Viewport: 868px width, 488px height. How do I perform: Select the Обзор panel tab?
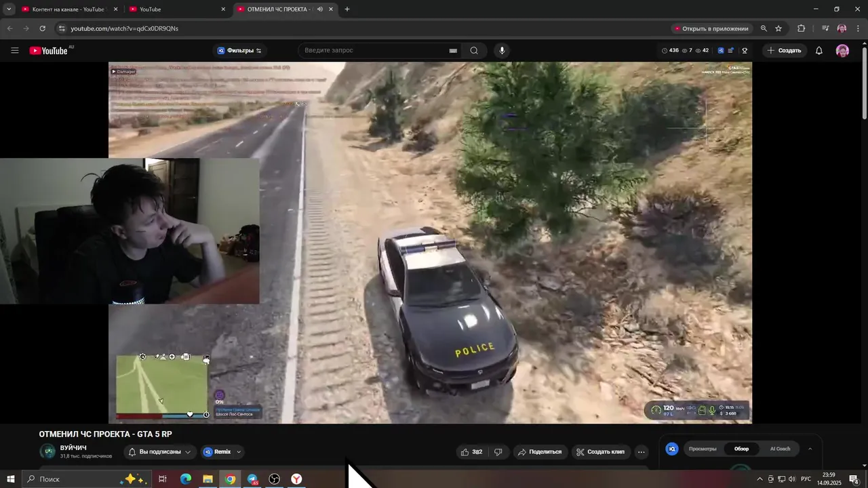[742, 449]
